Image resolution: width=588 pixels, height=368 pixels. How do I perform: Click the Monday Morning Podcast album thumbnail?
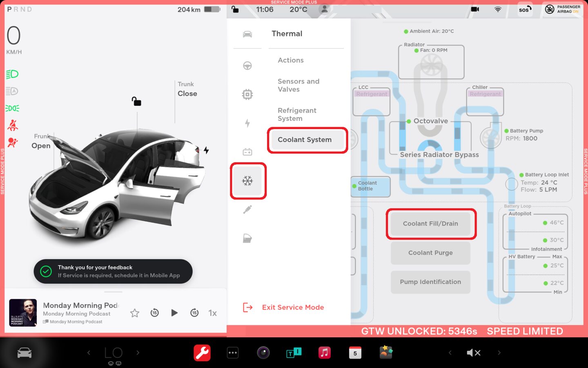pyautogui.click(x=23, y=313)
